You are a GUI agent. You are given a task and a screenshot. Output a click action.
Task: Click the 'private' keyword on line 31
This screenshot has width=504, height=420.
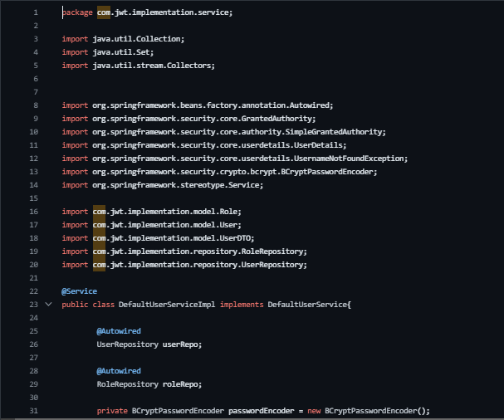112,411
